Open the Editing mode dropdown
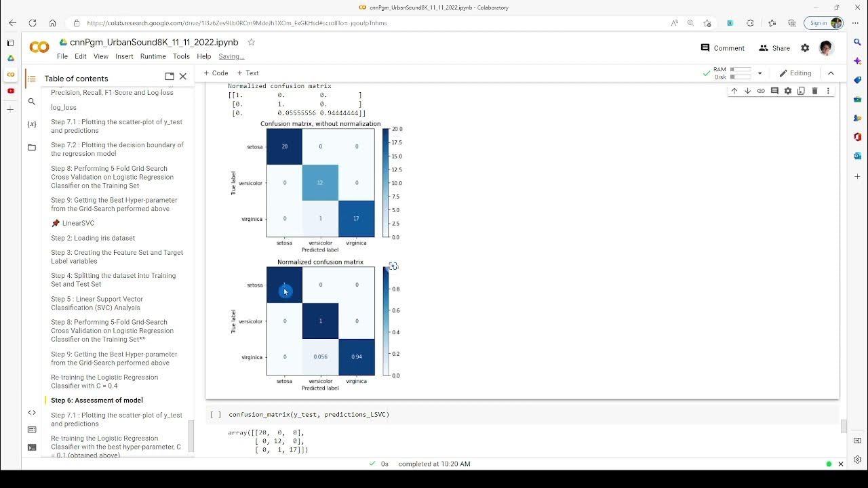The width and height of the screenshot is (868, 488). click(x=795, y=73)
